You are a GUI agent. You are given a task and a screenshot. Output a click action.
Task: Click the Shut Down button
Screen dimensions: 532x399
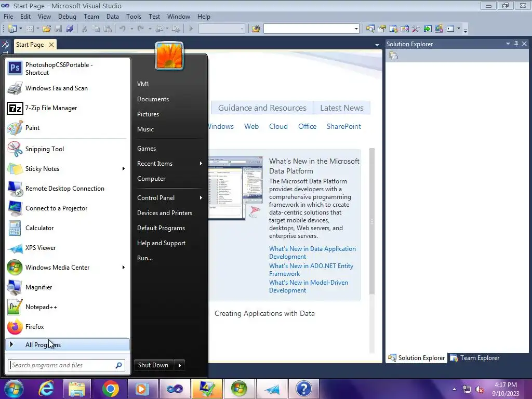point(153,365)
